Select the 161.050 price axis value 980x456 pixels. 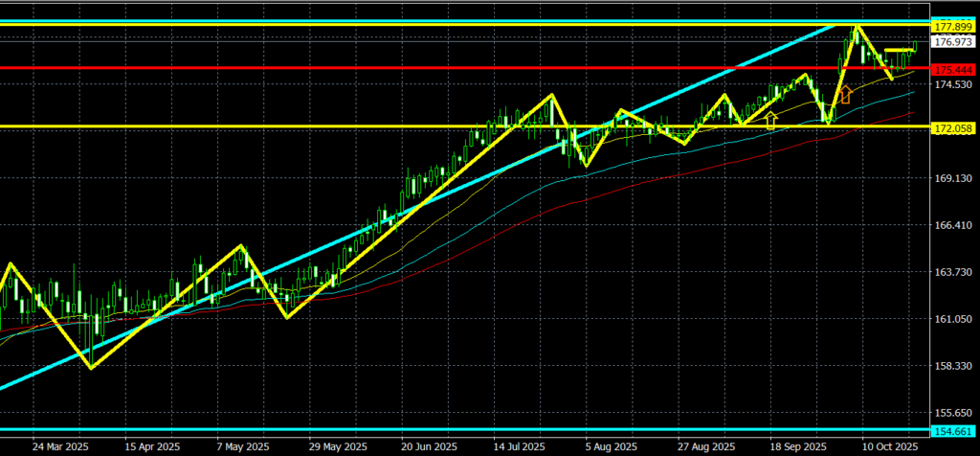pos(951,319)
